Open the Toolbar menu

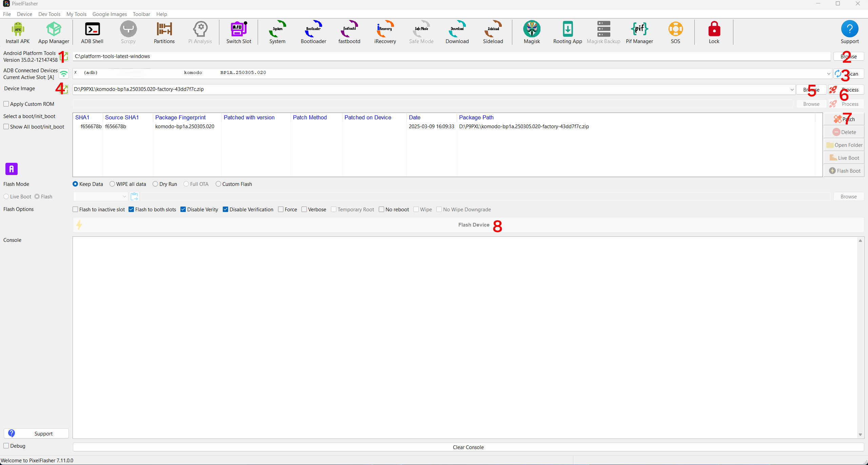pos(141,14)
